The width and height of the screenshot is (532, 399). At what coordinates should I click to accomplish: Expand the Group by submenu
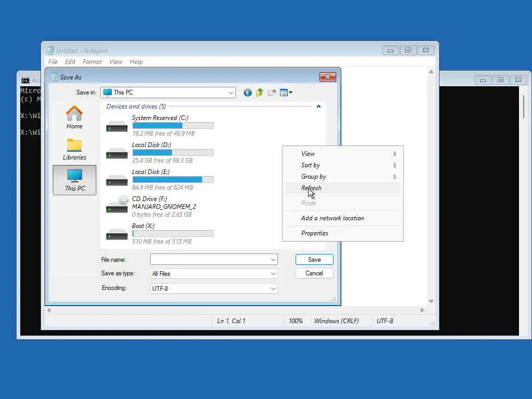point(343,177)
